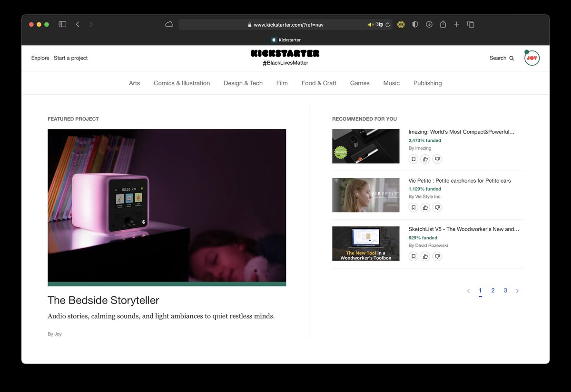
Task: Select recommendations page 1
Action: [x=481, y=291]
